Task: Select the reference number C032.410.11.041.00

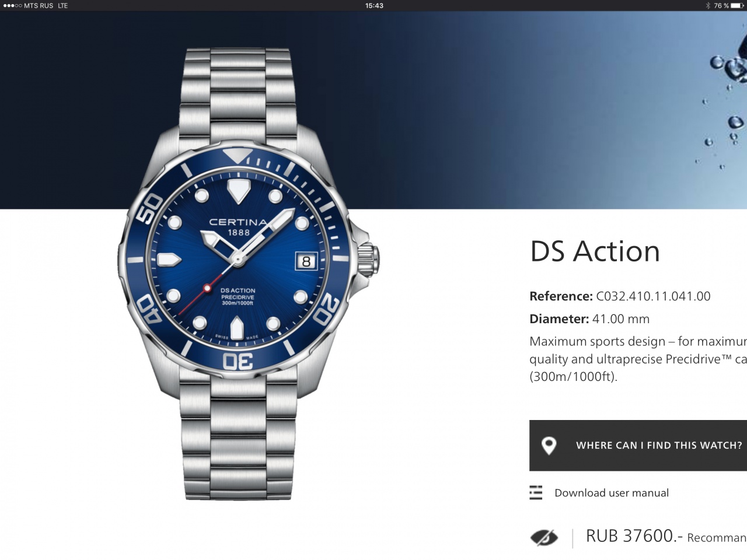Action: click(653, 296)
